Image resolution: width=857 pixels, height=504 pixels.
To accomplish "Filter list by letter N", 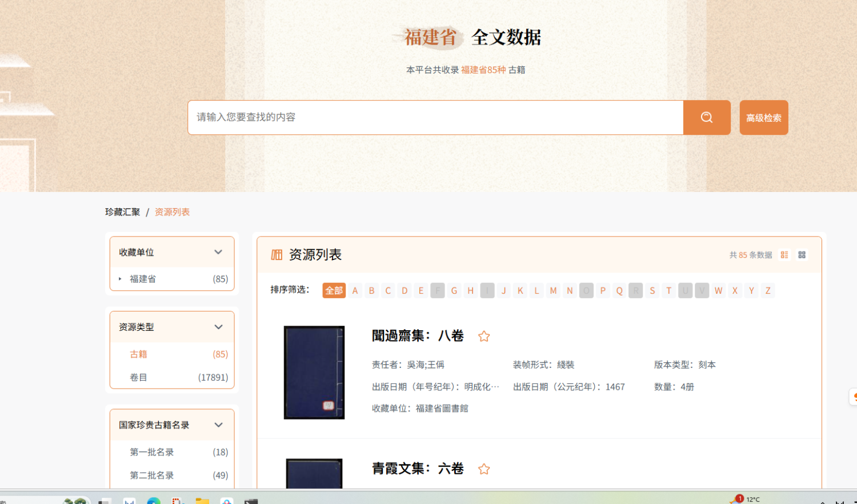I will tap(570, 290).
